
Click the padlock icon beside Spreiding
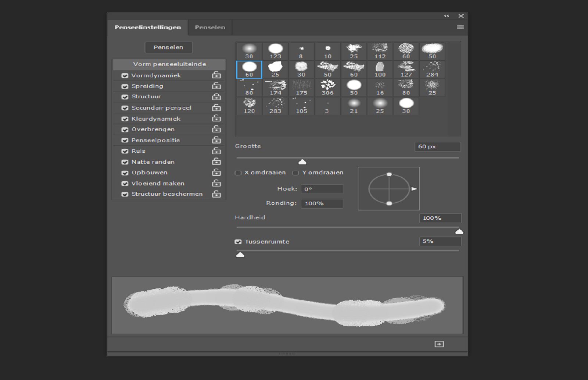coord(216,86)
